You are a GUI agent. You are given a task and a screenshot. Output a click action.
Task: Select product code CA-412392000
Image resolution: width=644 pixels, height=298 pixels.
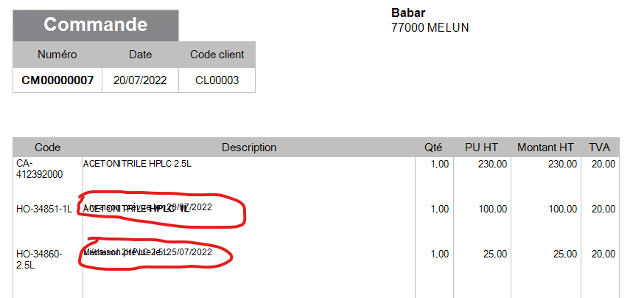click(40, 169)
